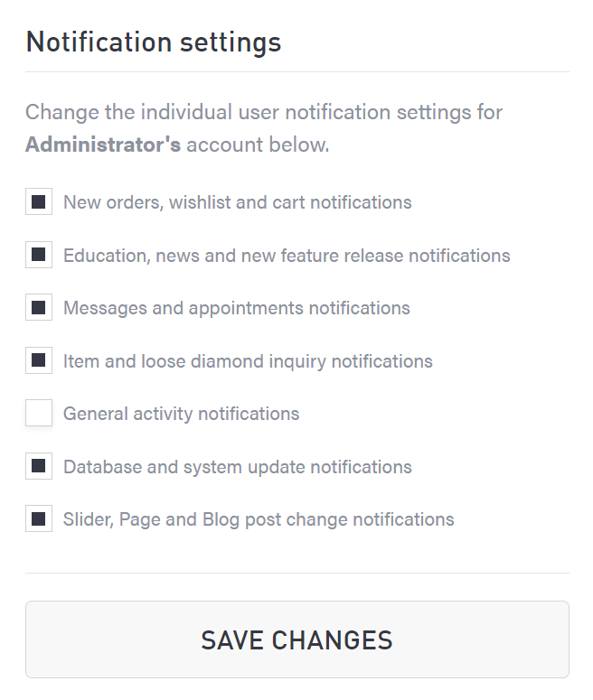Click the bold 'Administrator's' account name

coord(103,145)
